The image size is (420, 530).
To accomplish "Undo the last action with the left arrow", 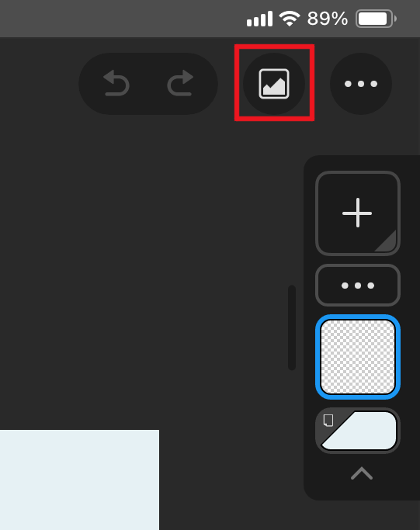I will (x=116, y=83).
